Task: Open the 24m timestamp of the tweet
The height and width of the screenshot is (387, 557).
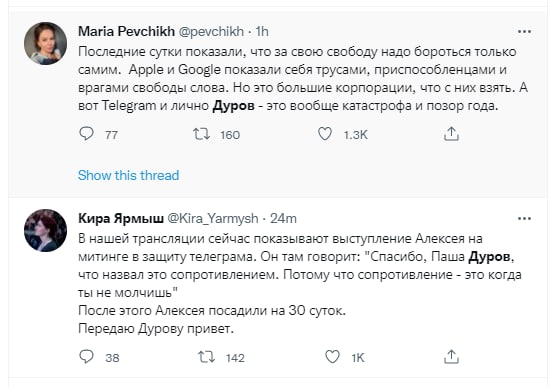Action: 283,219
